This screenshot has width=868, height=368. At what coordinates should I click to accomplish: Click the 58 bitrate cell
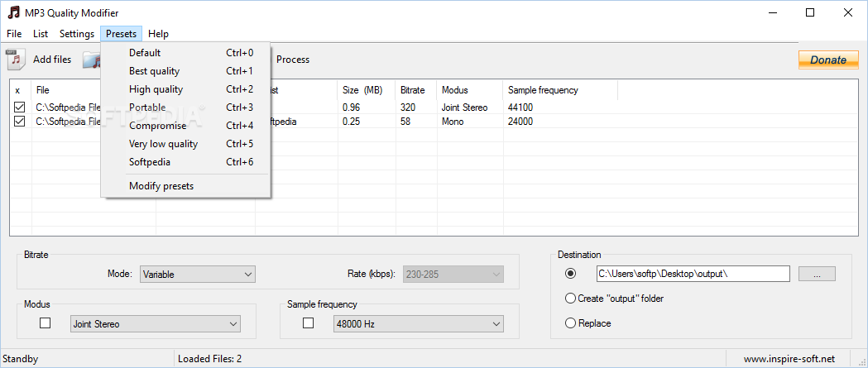tap(405, 122)
